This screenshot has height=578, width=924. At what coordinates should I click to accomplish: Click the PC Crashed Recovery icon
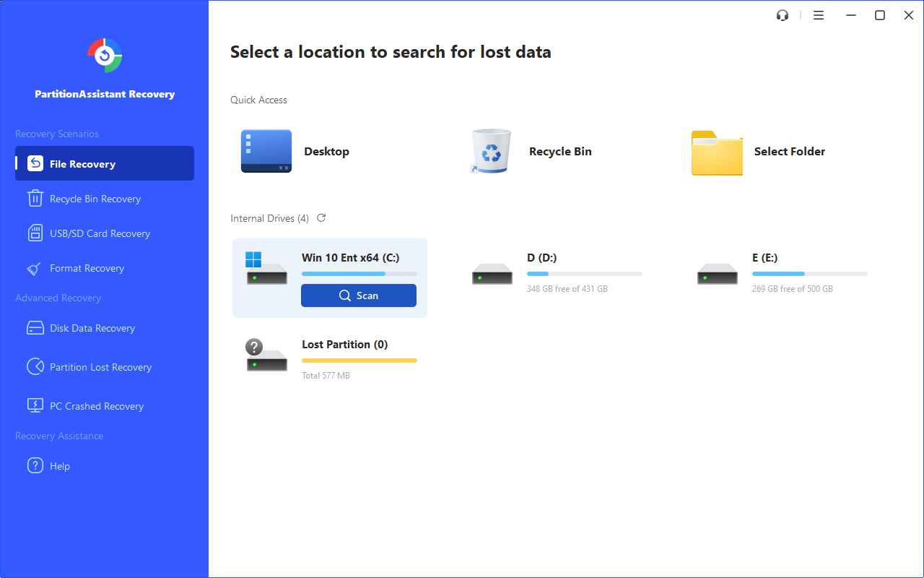point(35,406)
